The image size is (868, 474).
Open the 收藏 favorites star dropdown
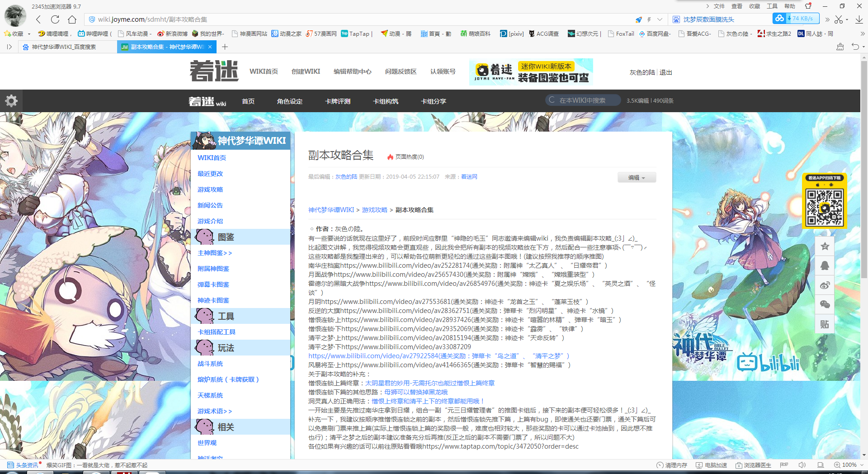[17, 33]
